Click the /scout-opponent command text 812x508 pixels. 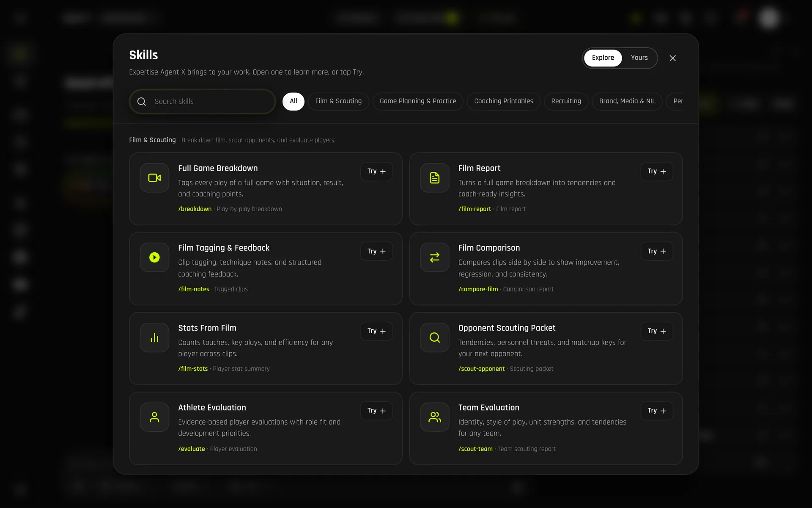pyautogui.click(x=482, y=369)
